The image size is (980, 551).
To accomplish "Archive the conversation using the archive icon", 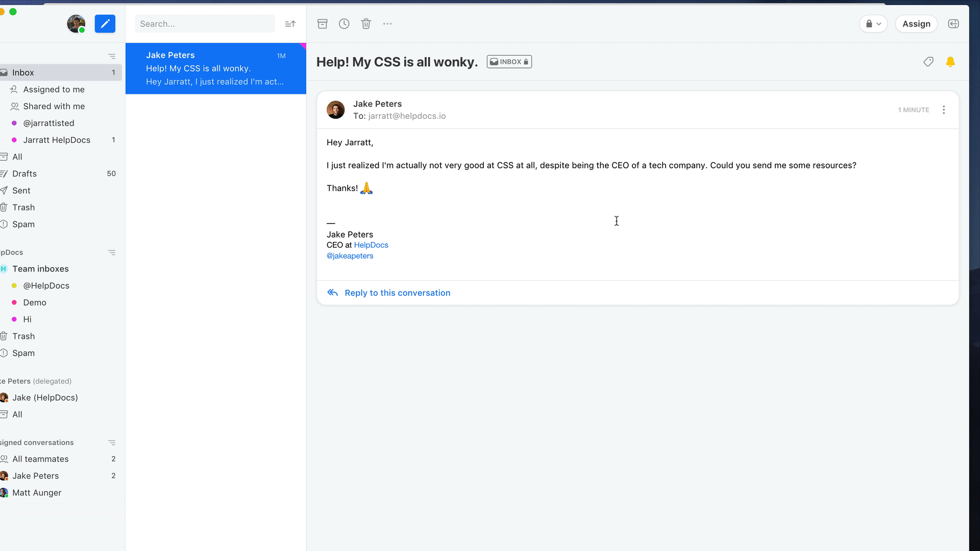I will [322, 24].
